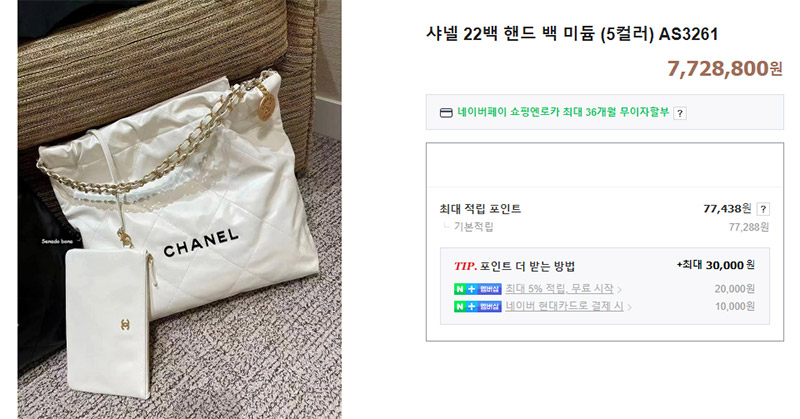The image size is (800, 419).
Task: Click the gold CC logo on the pouch
Action: pyautogui.click(x=126, y=324)
